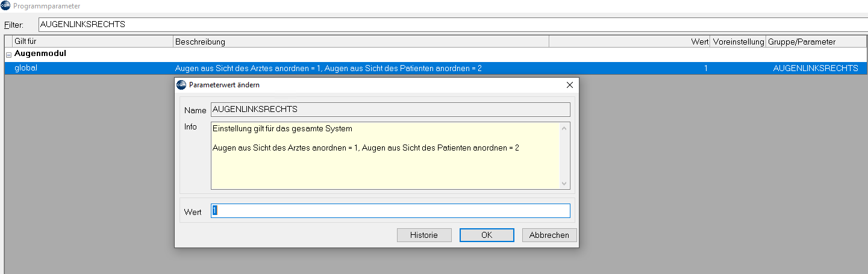Image resolution: width=868 pixels, height=274 pixels.
Task: Click the CGM icon in Programmparameter title bar
Action: click(x=5, y=6)
